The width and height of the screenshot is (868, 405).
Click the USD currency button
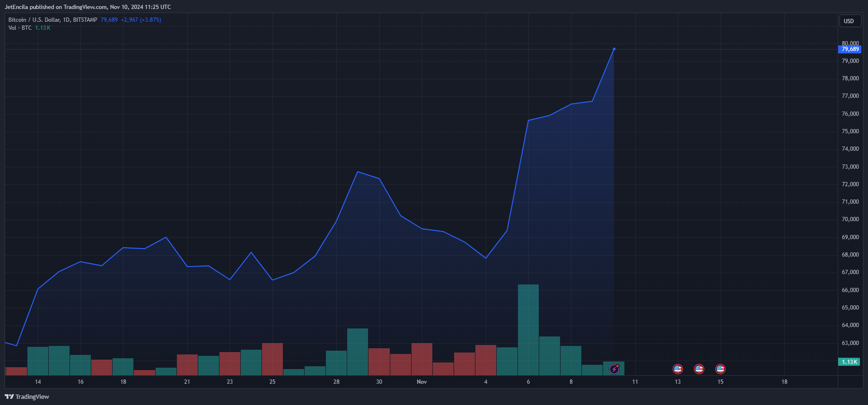point(849,21)
